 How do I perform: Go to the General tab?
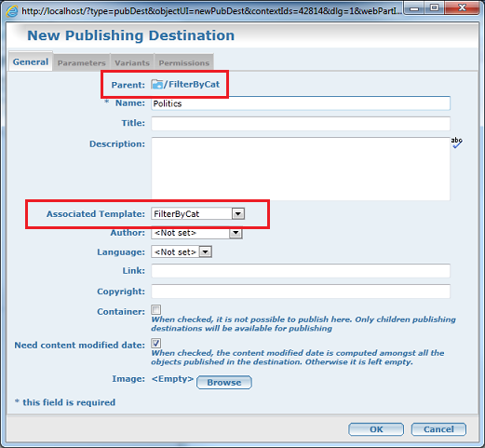point(31,61)
